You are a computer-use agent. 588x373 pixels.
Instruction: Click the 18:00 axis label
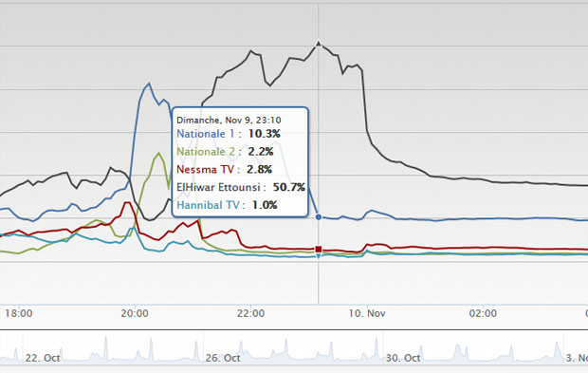pos(18,313)
